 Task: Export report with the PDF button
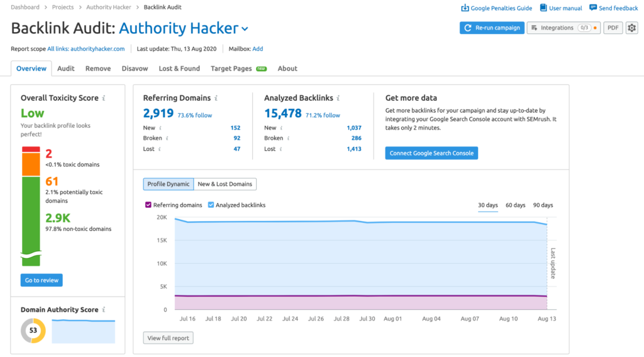point(613,28)
